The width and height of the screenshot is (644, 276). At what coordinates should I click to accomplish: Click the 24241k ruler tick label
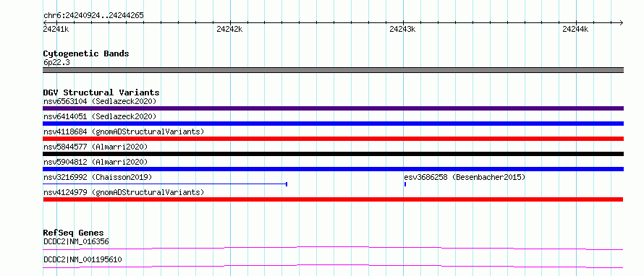[56, 29]
